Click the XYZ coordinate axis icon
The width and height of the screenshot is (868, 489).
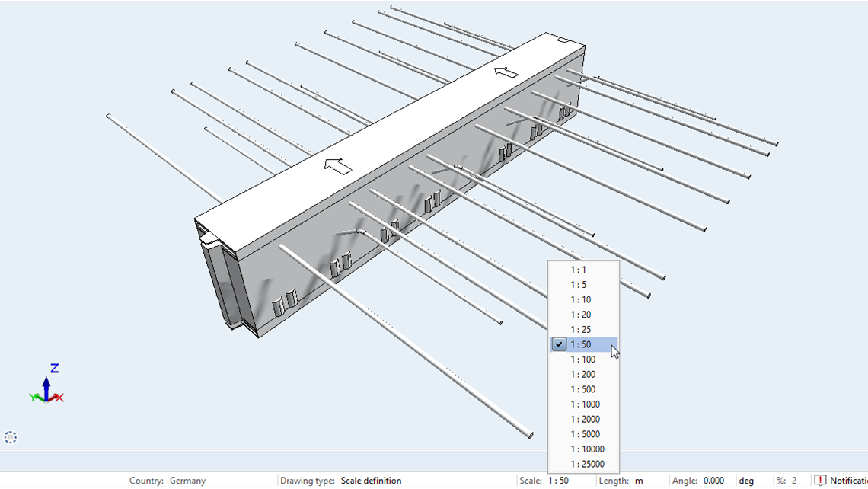[46, 385]
